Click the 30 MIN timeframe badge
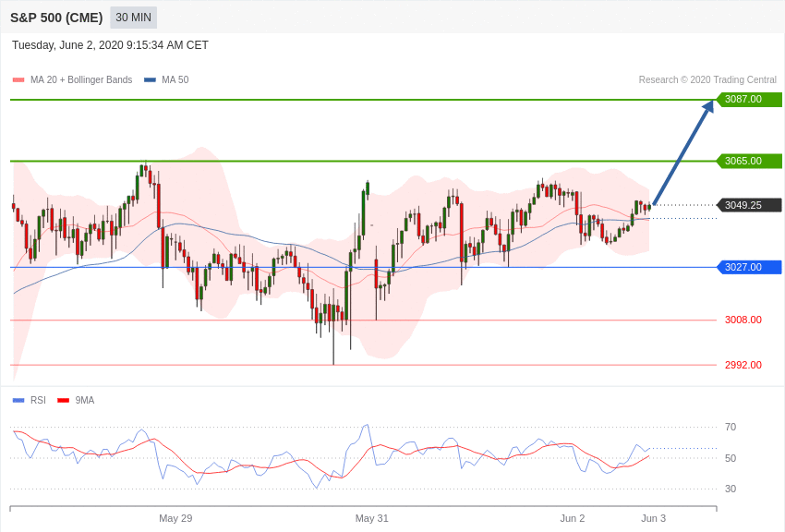Screen dimensions: 785x532 click(133, 18)
